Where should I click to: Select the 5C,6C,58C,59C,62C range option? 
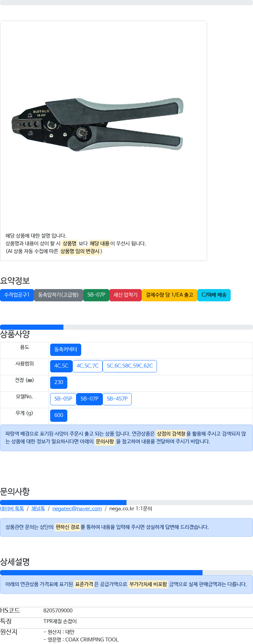click(130, 366)
